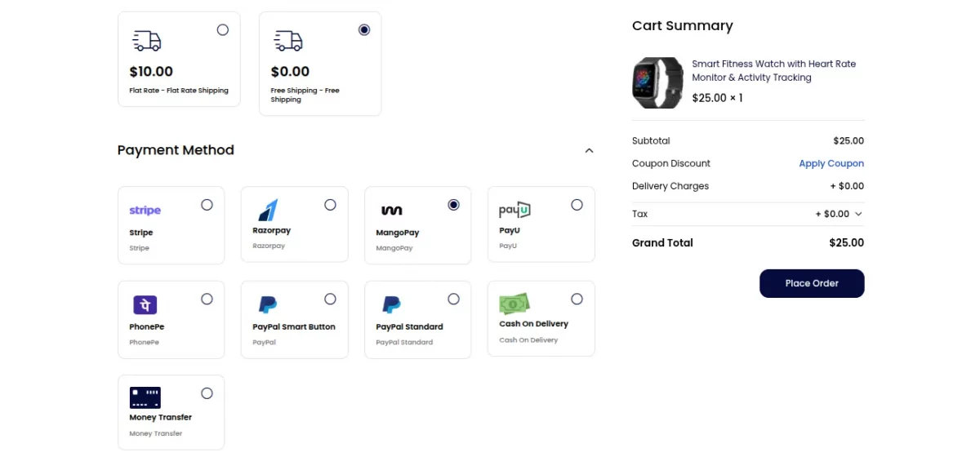Click the $0.00 free shipping price text
This screenshot has height=466, width=980.
290,72
